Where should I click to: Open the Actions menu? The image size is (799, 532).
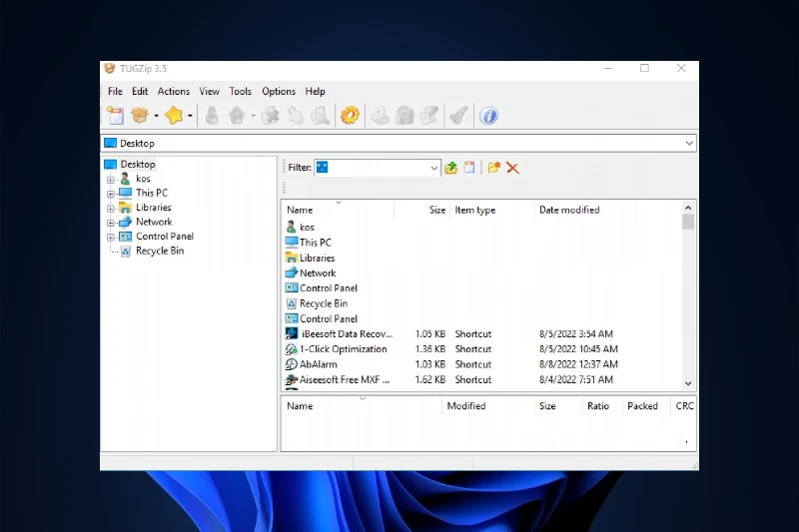coord(173,91)
